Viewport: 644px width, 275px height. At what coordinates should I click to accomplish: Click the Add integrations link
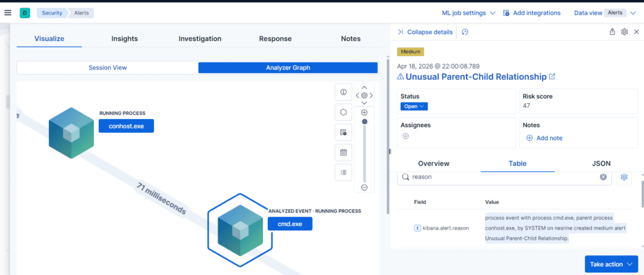pos(532,13)
